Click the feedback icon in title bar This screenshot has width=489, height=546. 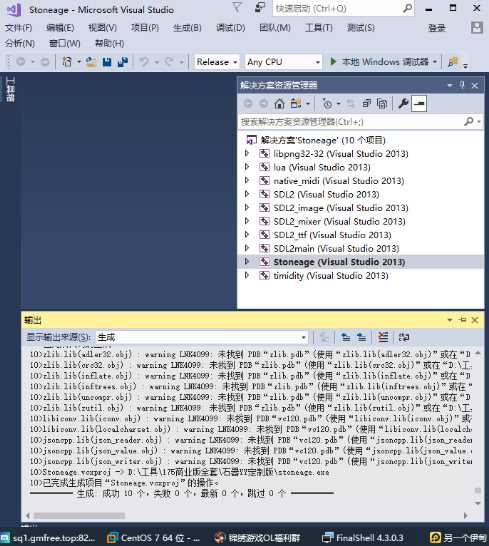pyautogui.click(x=259, y=8)
